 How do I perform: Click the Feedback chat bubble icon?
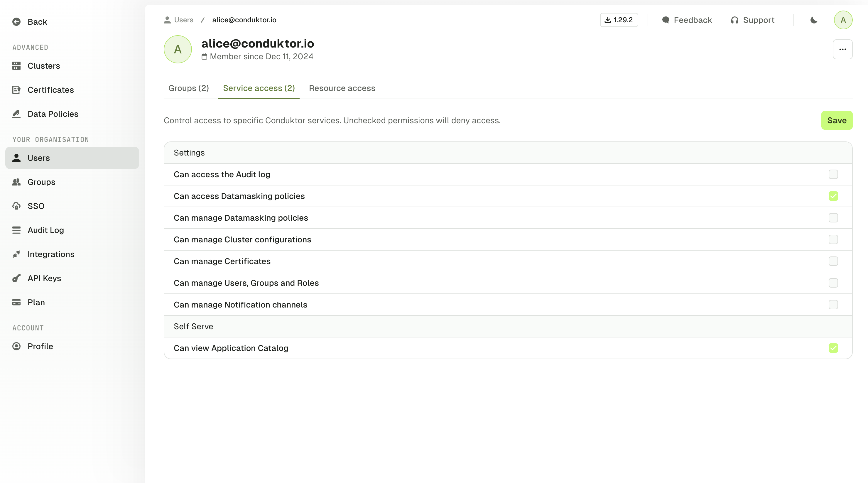click(x=666, y=20)
